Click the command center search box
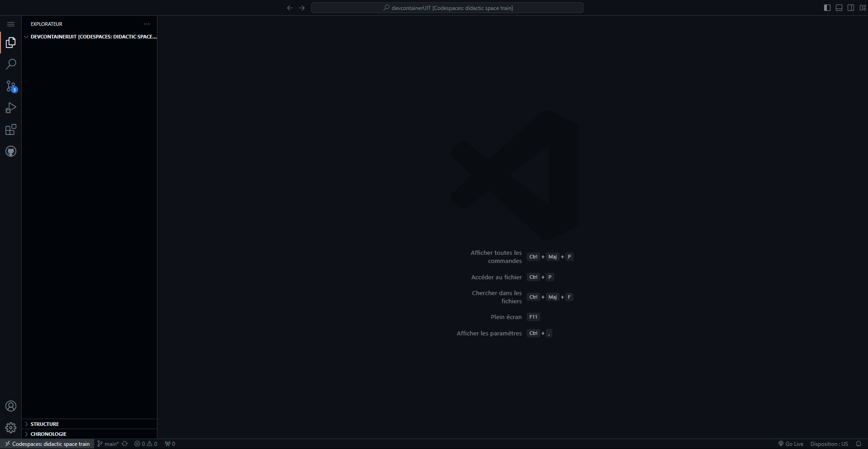This screenshot has width=868, height=449. click(447, 8)
